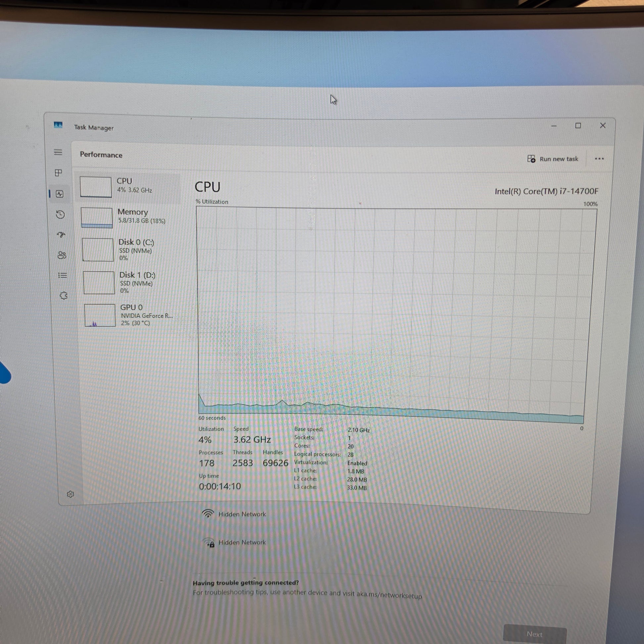644x644 pixels.
Task: Open the Startup apps icon
Action: click(61, 235)
